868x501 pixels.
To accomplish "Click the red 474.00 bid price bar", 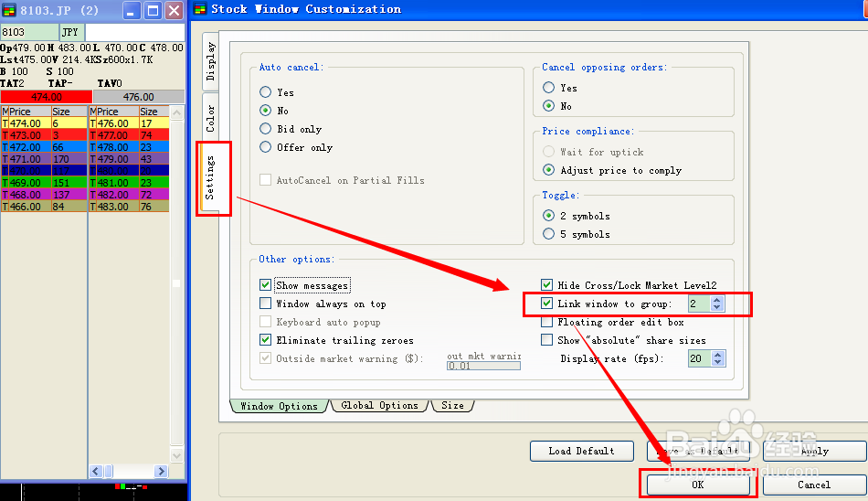I will [47, 97].
